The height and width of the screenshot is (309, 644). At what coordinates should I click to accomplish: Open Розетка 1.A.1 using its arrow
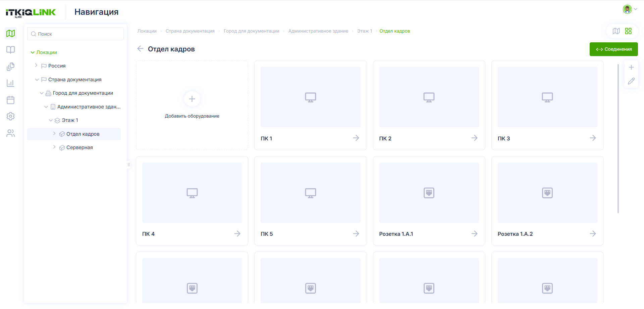[474, 234]
